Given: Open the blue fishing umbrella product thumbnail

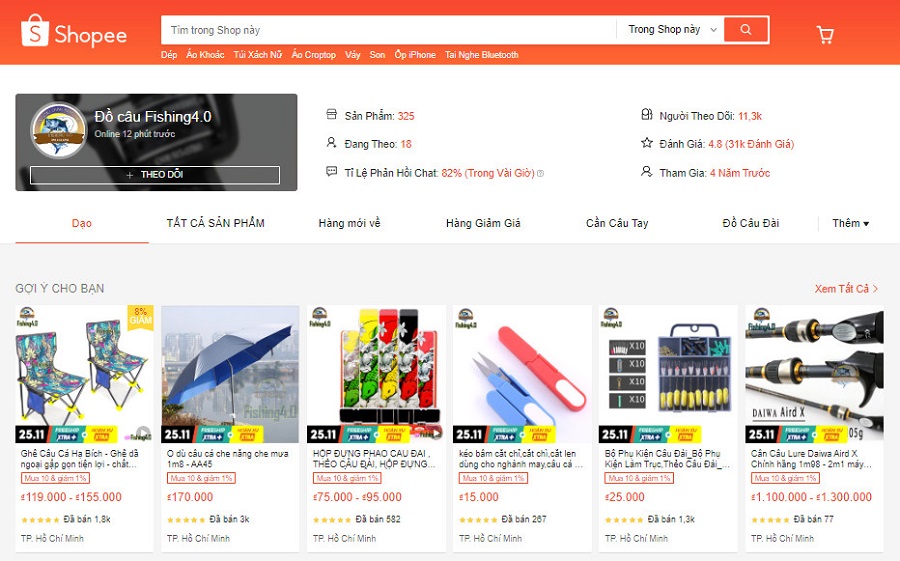Looking at the screenshot, I should click(230, 374).
